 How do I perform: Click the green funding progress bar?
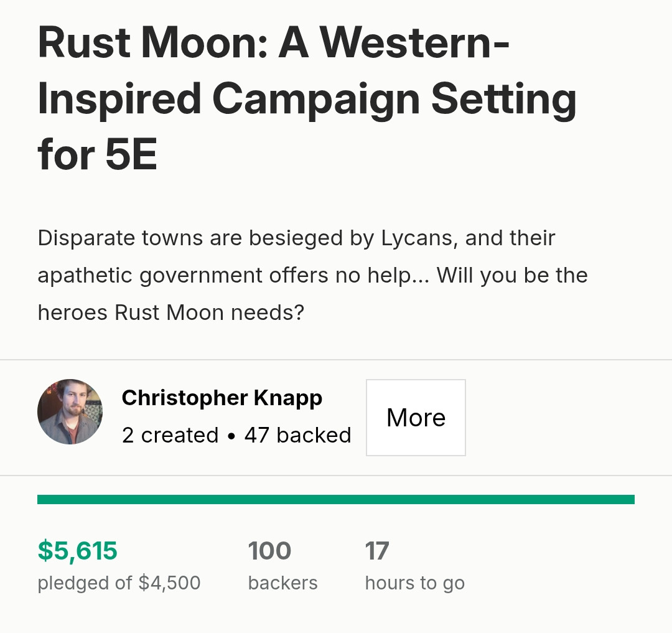point(336,499)
